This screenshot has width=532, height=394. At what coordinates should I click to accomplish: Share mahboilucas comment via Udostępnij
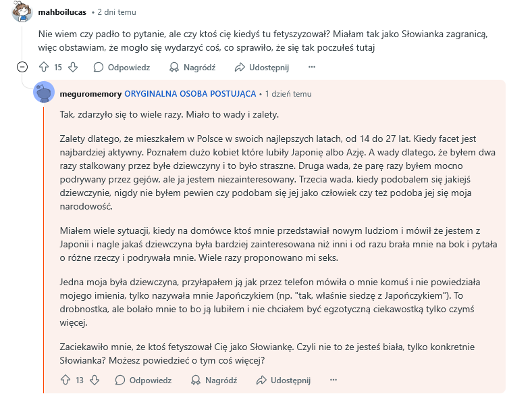click(x=262, y=67)
